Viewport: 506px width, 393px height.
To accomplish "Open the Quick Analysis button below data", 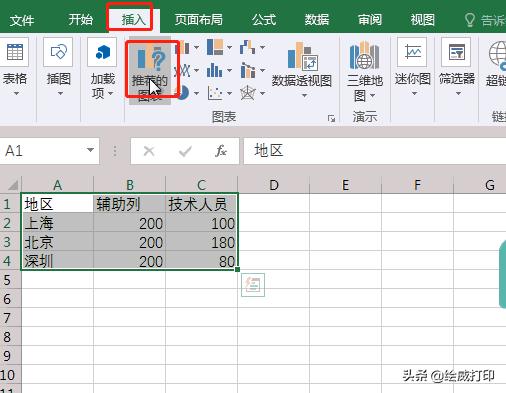I will point(253,285).
